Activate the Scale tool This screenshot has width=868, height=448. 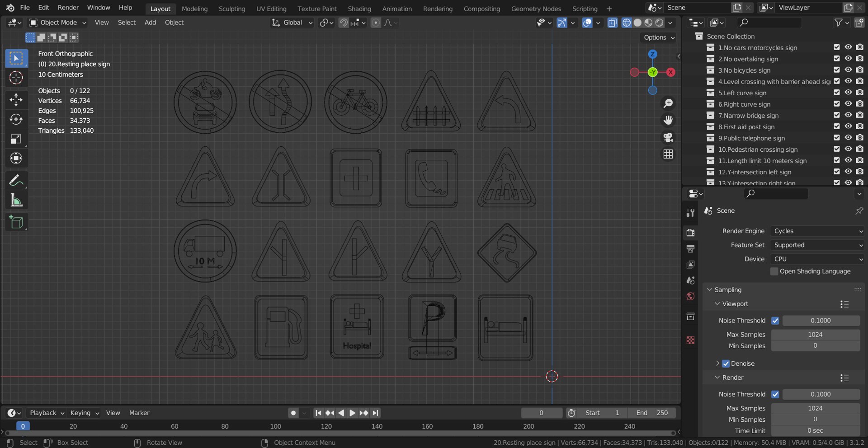(x=16, y=139)
